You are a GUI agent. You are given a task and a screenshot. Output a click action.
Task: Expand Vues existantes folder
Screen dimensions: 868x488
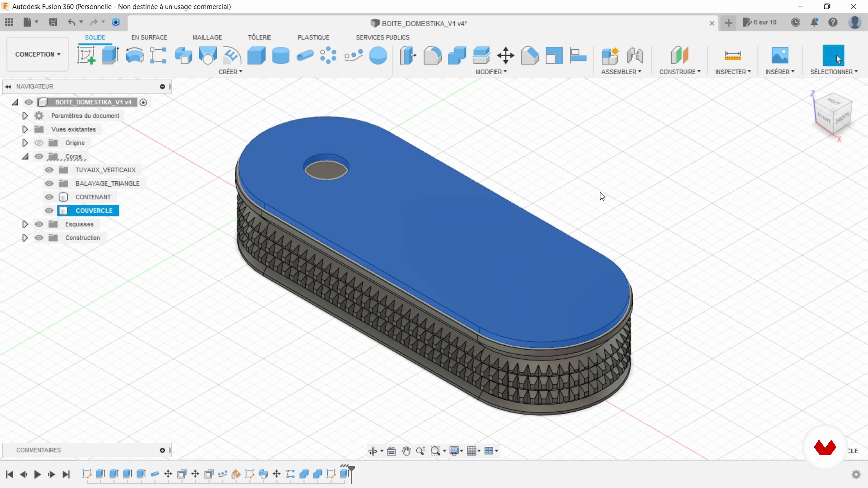point(25,129)
